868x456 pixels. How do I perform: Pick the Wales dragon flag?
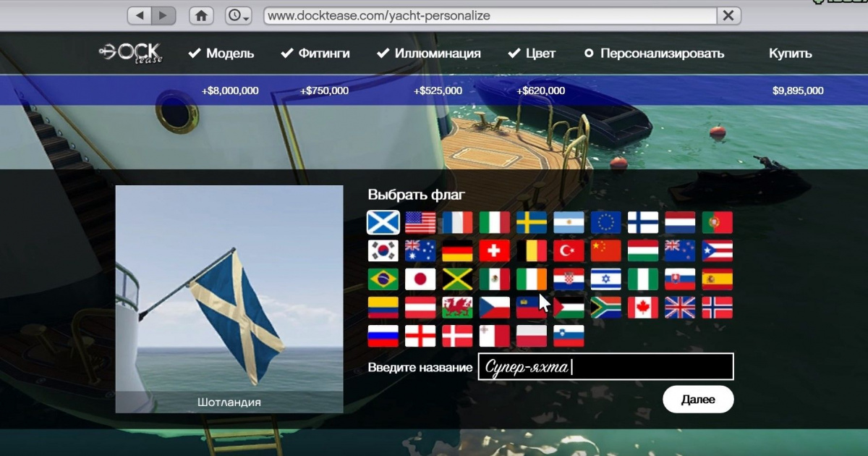click(x=458, y=308)
